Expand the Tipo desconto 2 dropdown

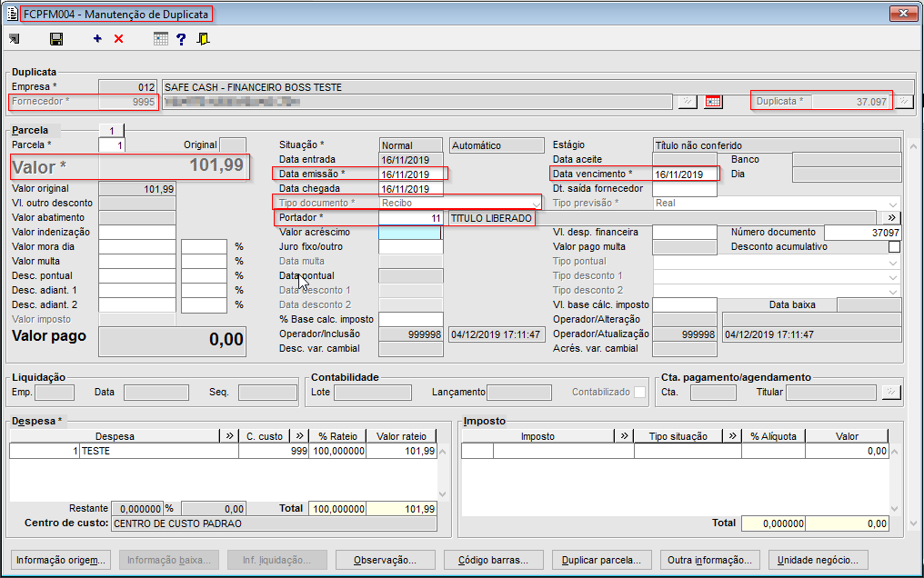click(x=894, y=291)
